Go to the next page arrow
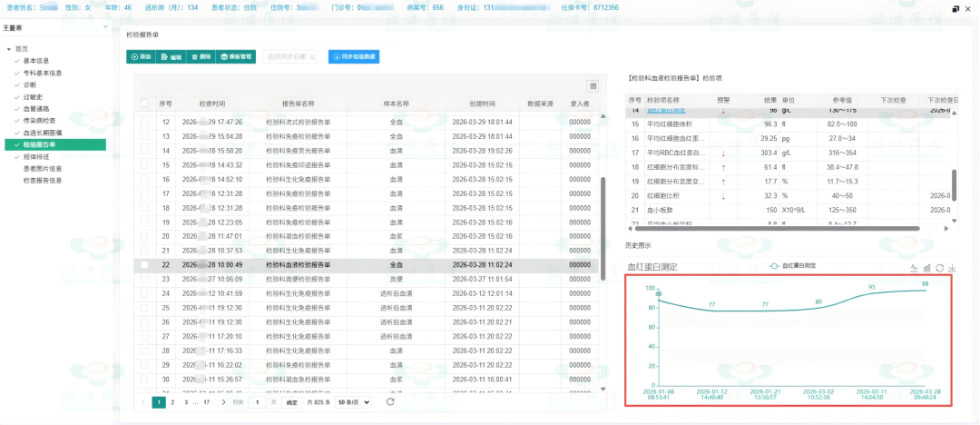 click(224, 401)
